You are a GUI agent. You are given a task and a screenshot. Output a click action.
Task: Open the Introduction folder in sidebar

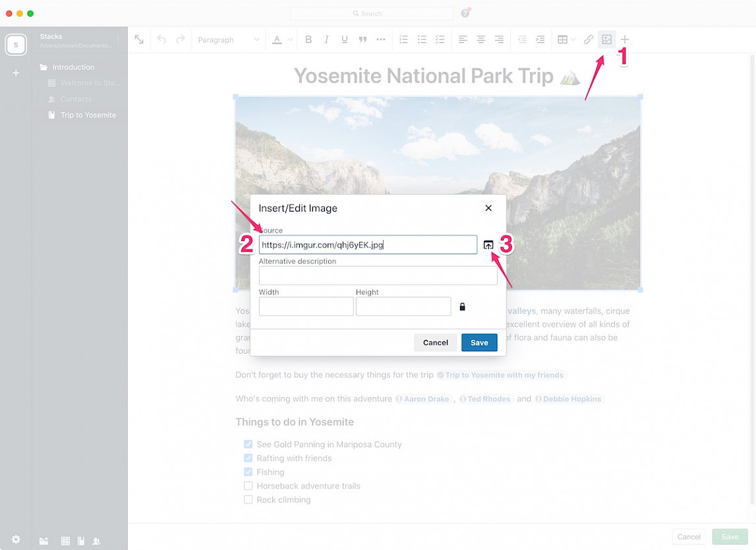pos(73,67)
